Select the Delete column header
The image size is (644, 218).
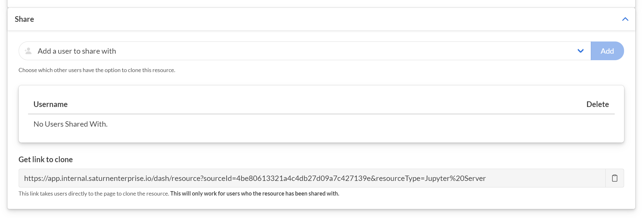click(597, 104)
